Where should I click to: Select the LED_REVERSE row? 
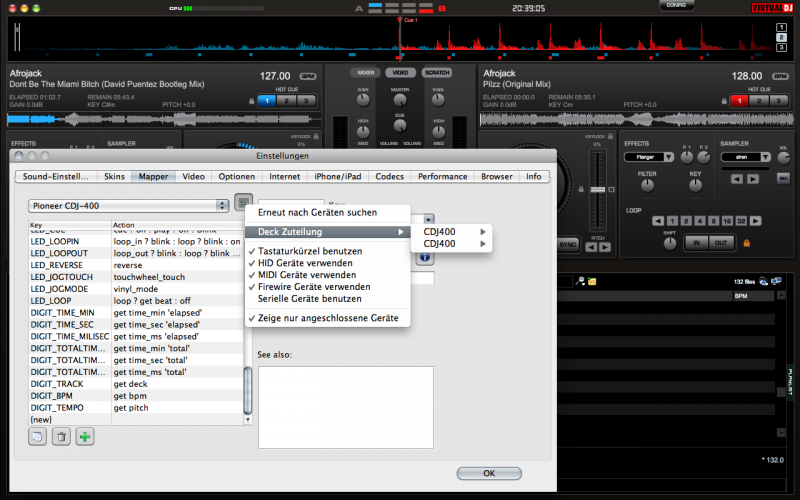136,265
